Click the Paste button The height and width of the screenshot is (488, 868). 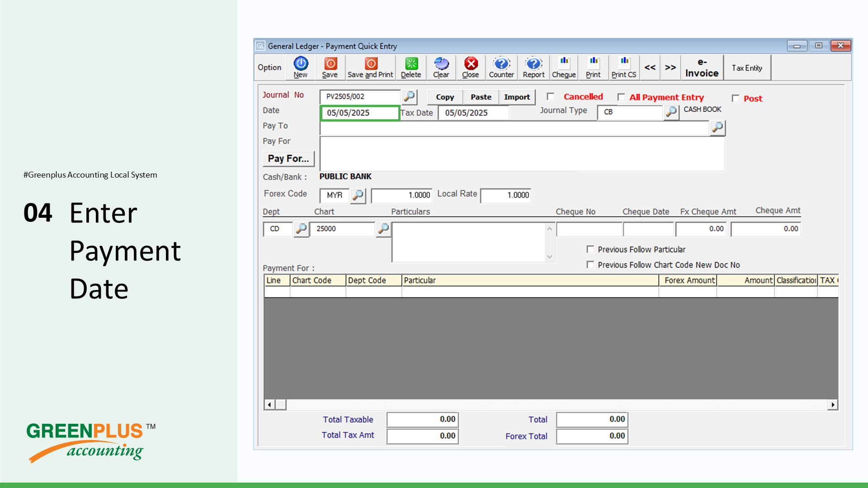pyautogui.click(x=481, y=97)
